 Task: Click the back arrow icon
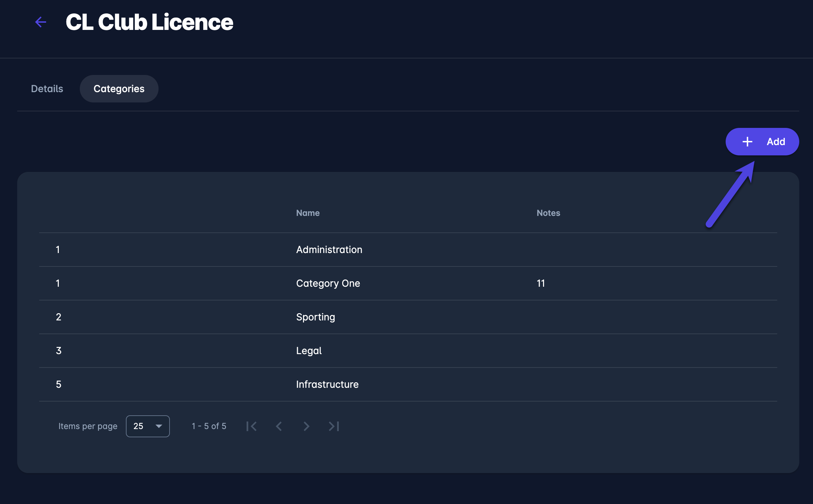pyautogui.click(x=41, y=22)
